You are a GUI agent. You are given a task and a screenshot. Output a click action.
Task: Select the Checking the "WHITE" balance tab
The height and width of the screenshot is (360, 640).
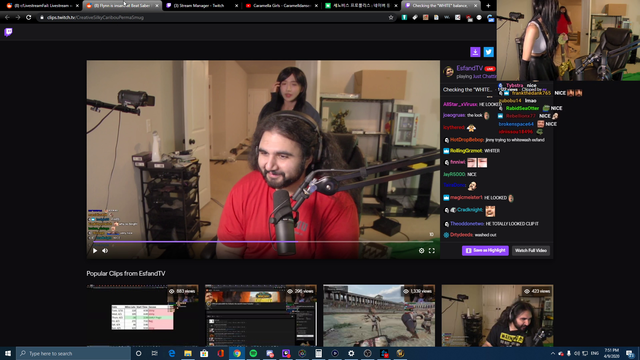(x=440, y=6)
